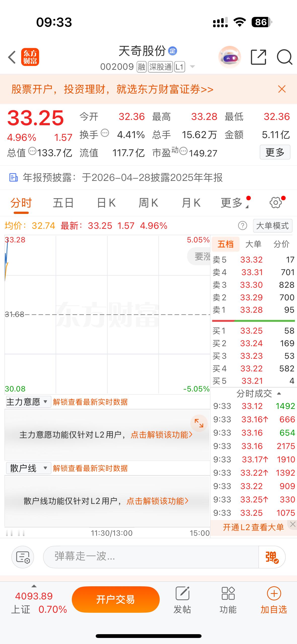Switch to 日K chart tab
The image size is (297, 644).
click(106, 203)
